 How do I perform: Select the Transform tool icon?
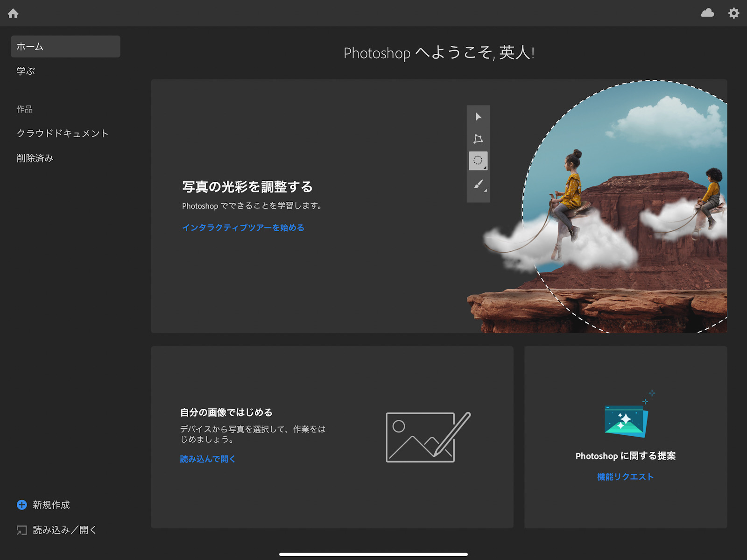[x=478, y=139]
